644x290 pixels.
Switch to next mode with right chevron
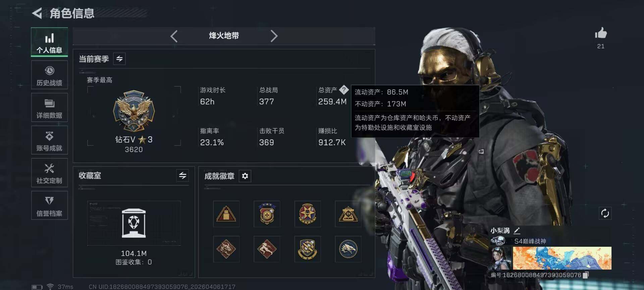point(274,36)
